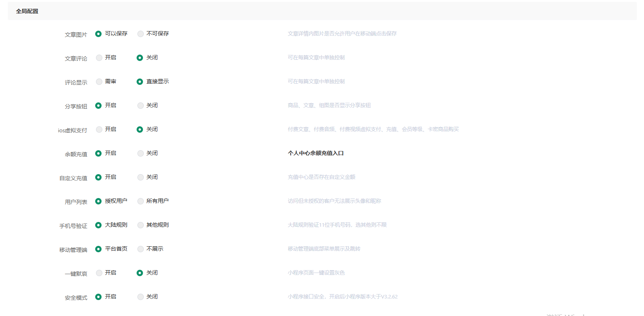Enable 开启 for 文章评论
The image size is (644, 316).
[99, 58]
